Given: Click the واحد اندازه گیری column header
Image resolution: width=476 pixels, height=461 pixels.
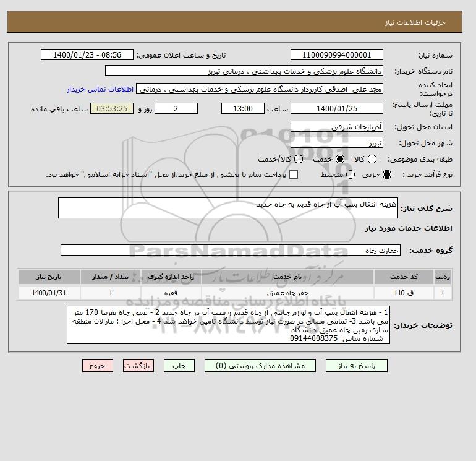Looking at the screenshot, I should (x=171, y=277).
